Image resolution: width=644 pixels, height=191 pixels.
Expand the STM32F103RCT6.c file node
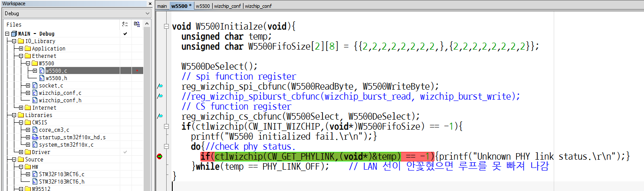pos(28,174)
